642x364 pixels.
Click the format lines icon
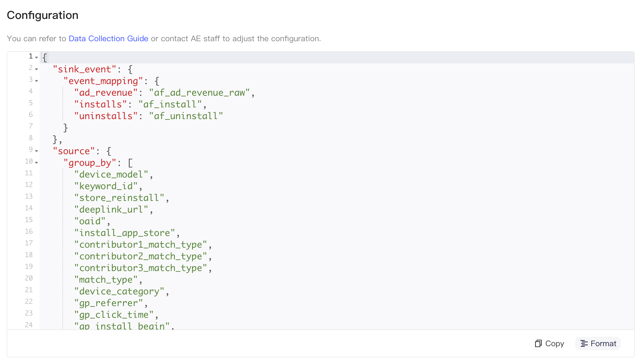[x=584, y=343]
